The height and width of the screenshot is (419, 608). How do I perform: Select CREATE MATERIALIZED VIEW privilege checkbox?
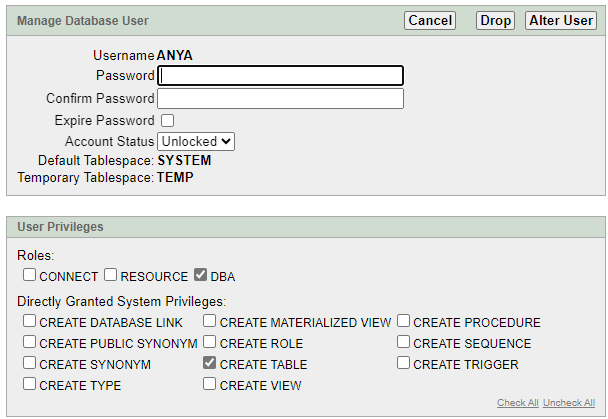(x=210, y=322)
